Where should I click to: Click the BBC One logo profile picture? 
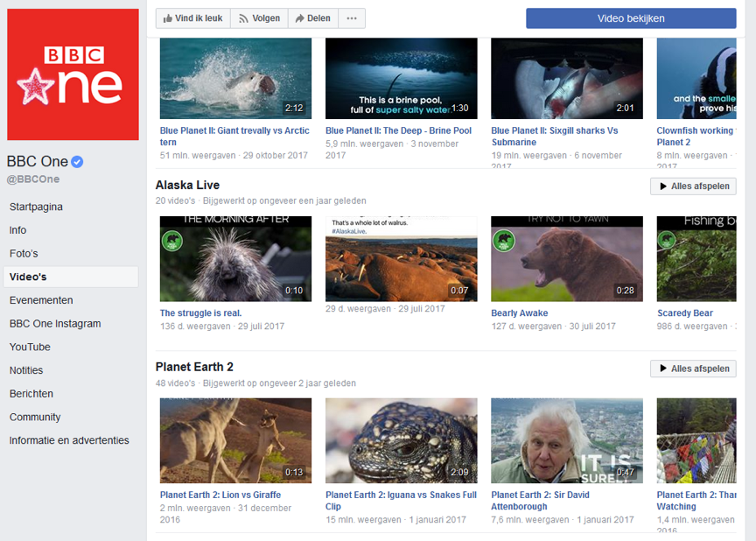point(73,74)
